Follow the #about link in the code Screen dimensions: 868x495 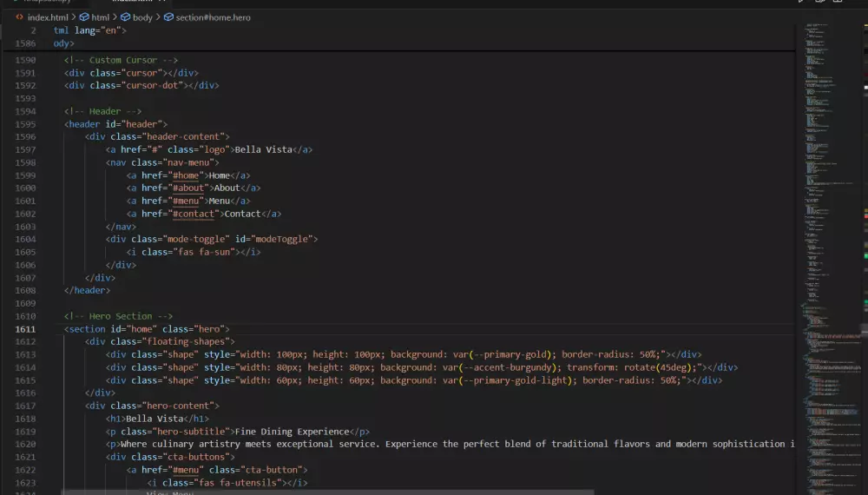[188, 188]
